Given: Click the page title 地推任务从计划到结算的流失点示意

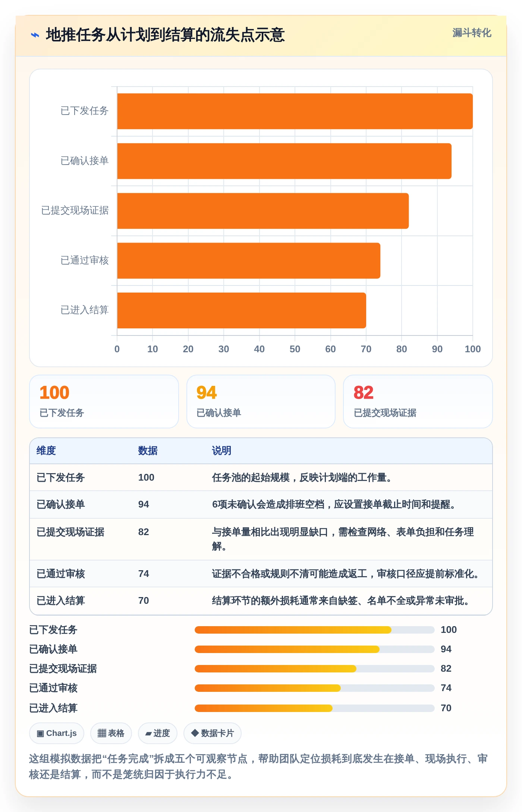Looking at the screenshot, I should pos(165,35).
